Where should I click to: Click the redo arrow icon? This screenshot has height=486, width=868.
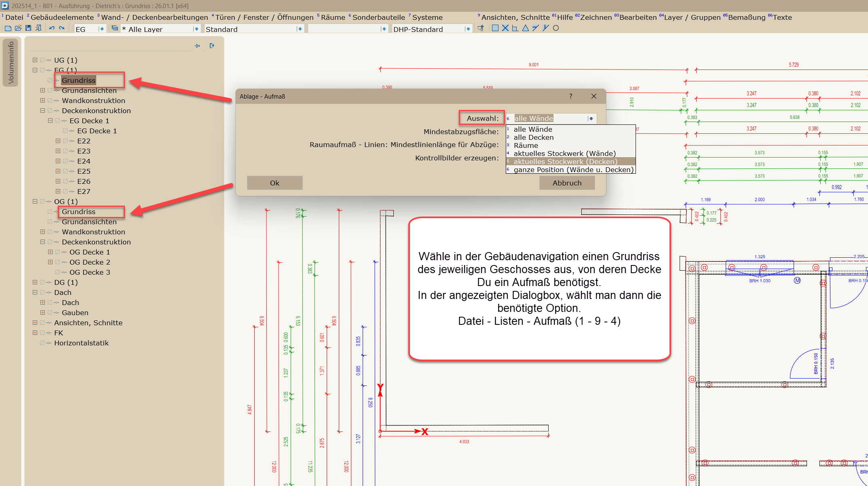[62, 28]
